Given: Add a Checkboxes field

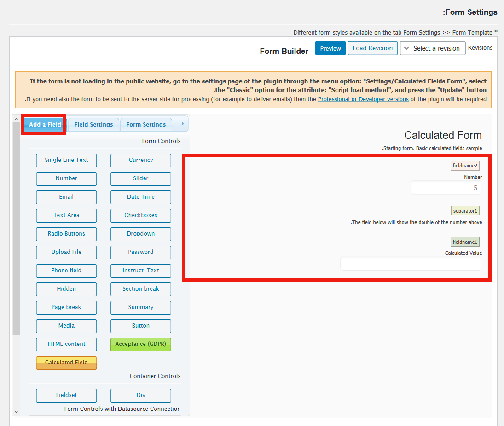Looking at the screenshot, I should click(141, 215).
